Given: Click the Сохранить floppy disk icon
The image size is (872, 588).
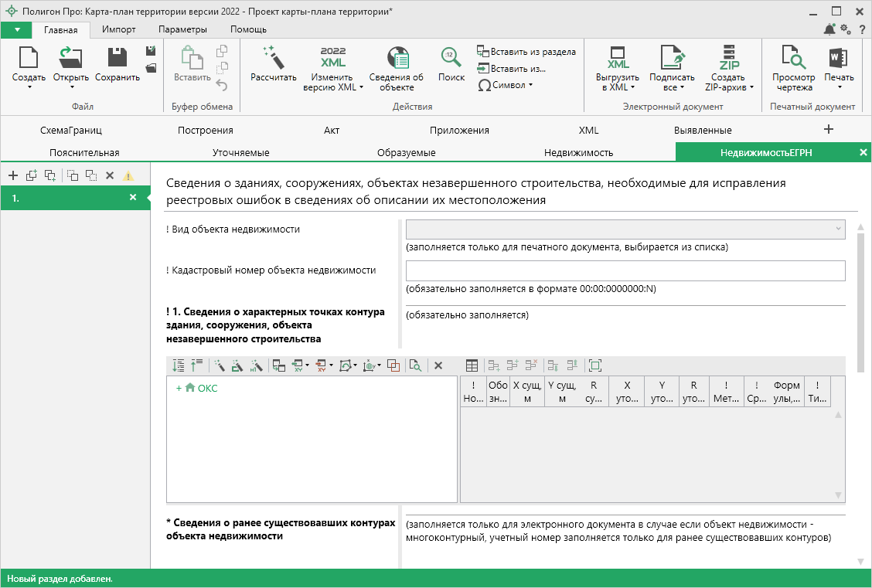Looking at the screenshot, I should 118,58.
